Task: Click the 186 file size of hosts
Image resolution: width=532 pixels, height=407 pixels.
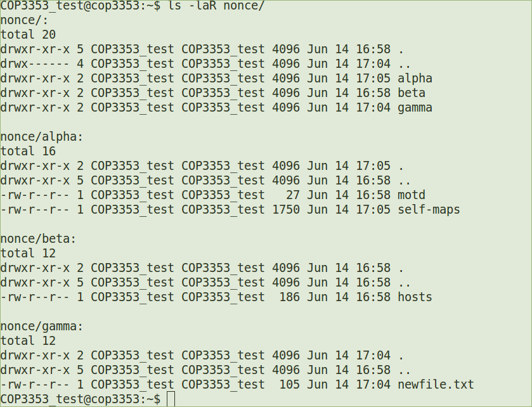Action: click(289, 297)
